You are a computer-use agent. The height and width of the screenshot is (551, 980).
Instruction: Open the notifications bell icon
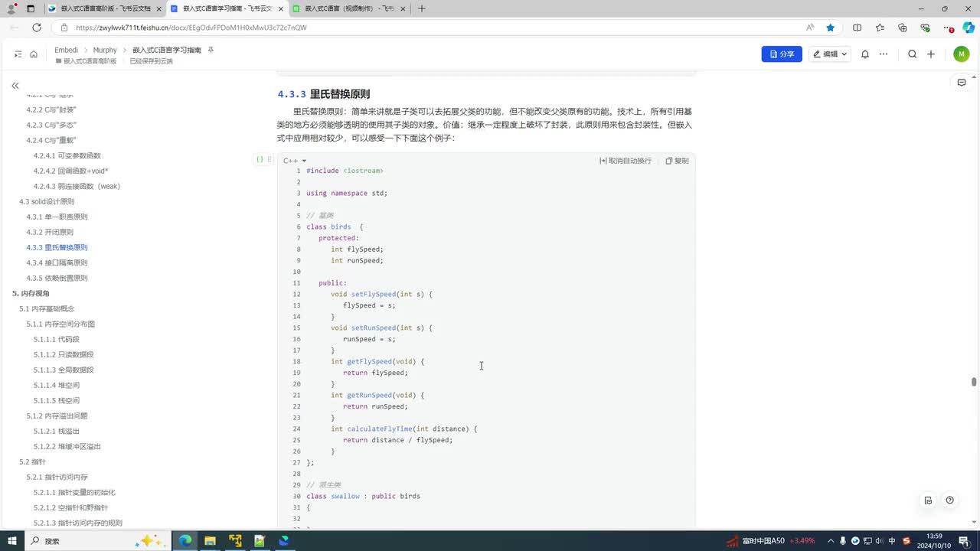865,54
